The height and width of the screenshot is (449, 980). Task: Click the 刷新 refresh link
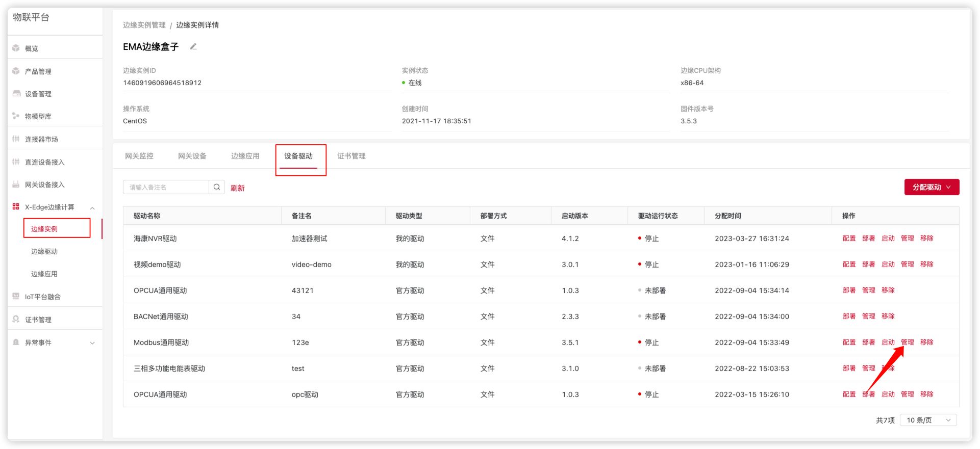tap(237, 188)
